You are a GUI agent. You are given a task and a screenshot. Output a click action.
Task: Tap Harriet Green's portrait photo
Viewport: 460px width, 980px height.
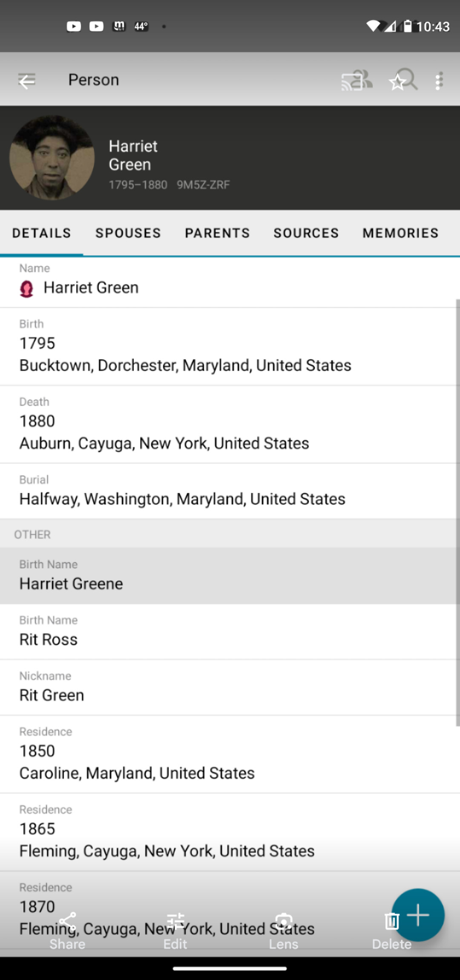pyautogui.click(x=52, y=158)
